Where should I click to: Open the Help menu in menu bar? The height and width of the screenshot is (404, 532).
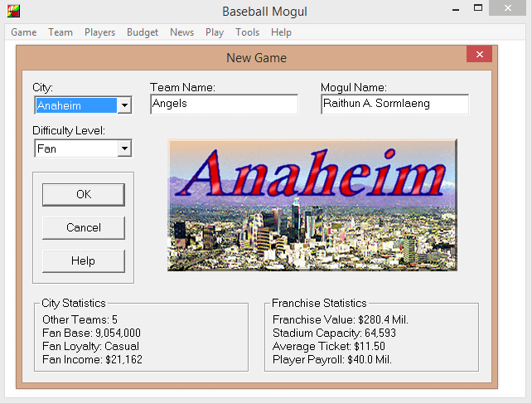281,32
